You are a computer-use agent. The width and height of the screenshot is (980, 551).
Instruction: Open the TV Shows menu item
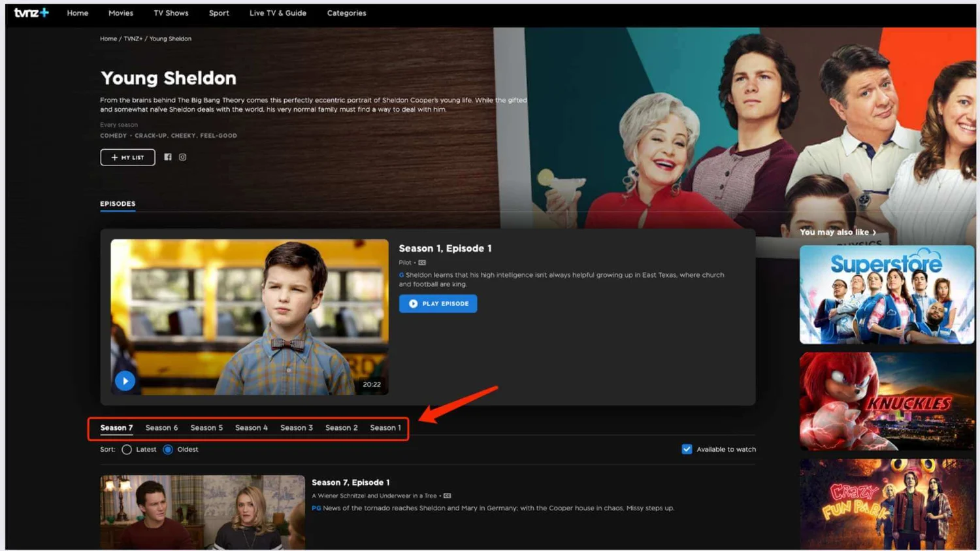(x=171, y=13)
